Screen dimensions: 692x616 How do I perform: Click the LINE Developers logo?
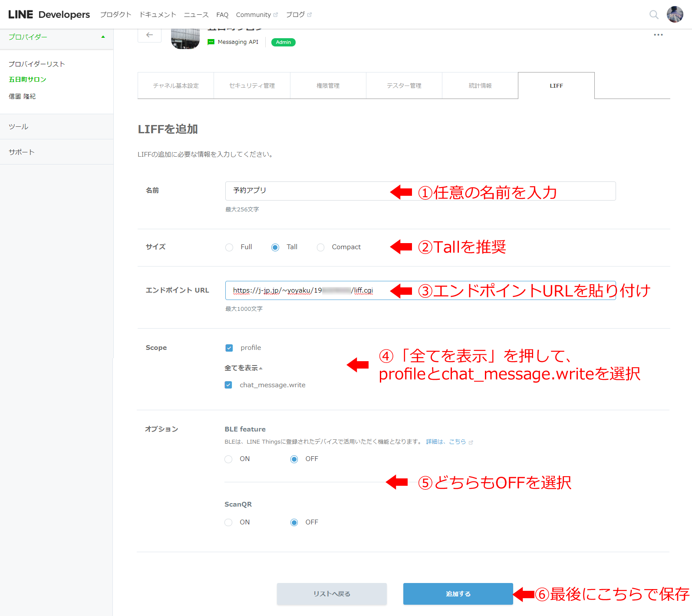coord(49,14)
